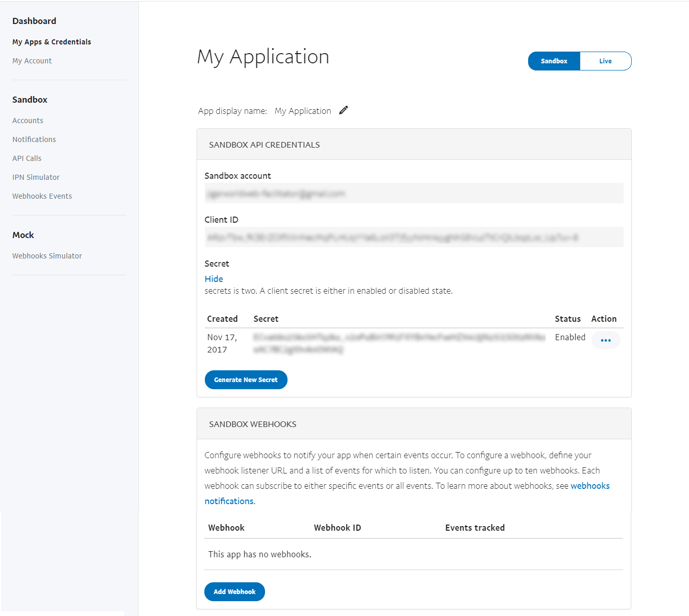
Task: Open My Apps & Credentials in sidebar
Action: pos(52,42)
